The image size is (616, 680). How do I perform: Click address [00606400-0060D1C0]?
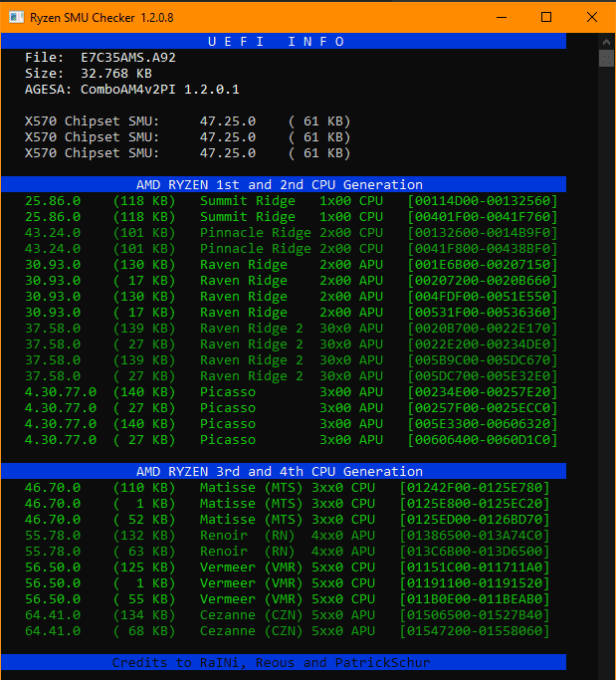click(482, 440)
